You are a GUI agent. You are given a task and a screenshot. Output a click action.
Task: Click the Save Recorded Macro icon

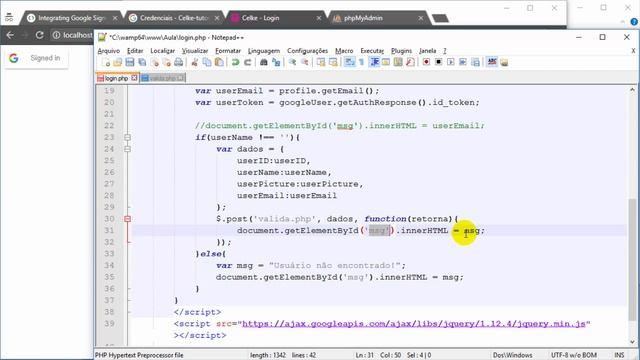pyautogui.click(x=476, y=62)
